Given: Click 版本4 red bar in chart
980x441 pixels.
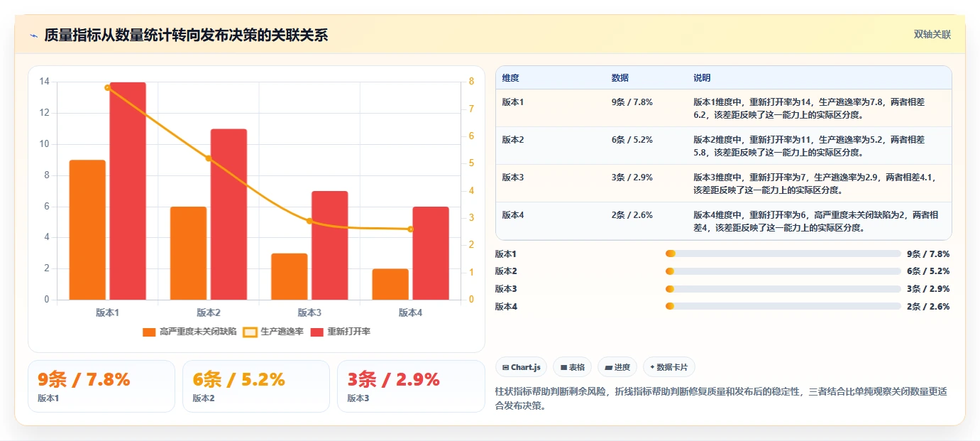Looking at the screenshot, I should (x=431, y=254).
